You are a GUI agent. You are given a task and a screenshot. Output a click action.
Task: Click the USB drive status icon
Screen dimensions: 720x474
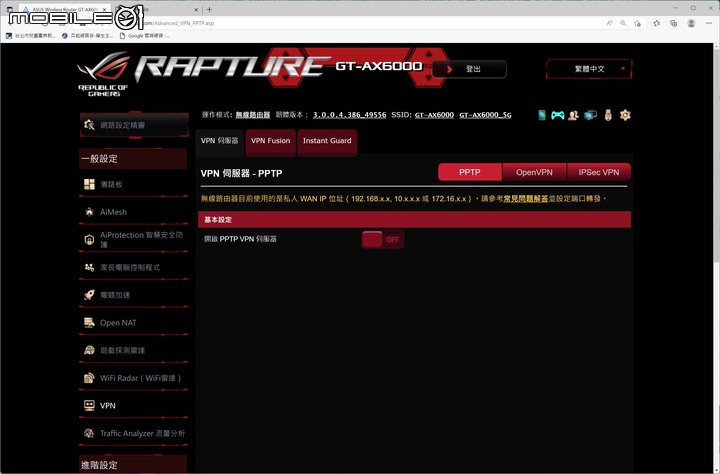coord(608,115)
